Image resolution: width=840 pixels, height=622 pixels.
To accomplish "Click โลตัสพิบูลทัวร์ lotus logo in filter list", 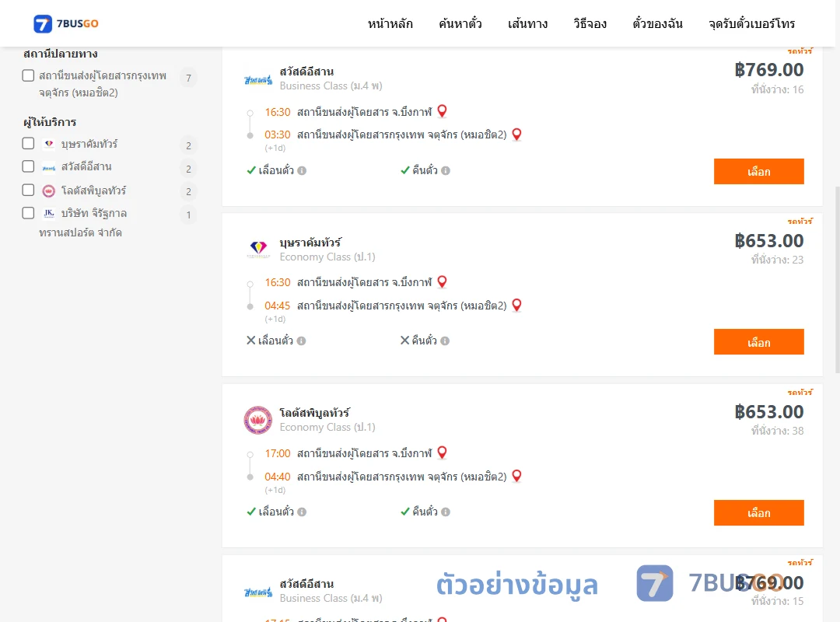I will click(x=49, y=190).
